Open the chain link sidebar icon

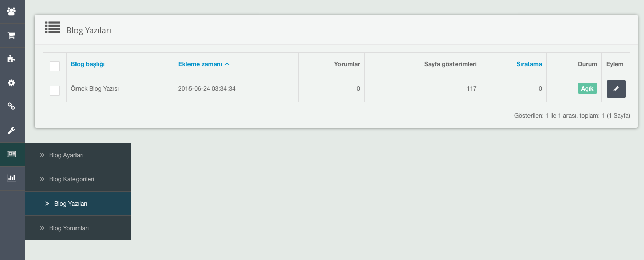pyautogui.click(x=11, y=106)
